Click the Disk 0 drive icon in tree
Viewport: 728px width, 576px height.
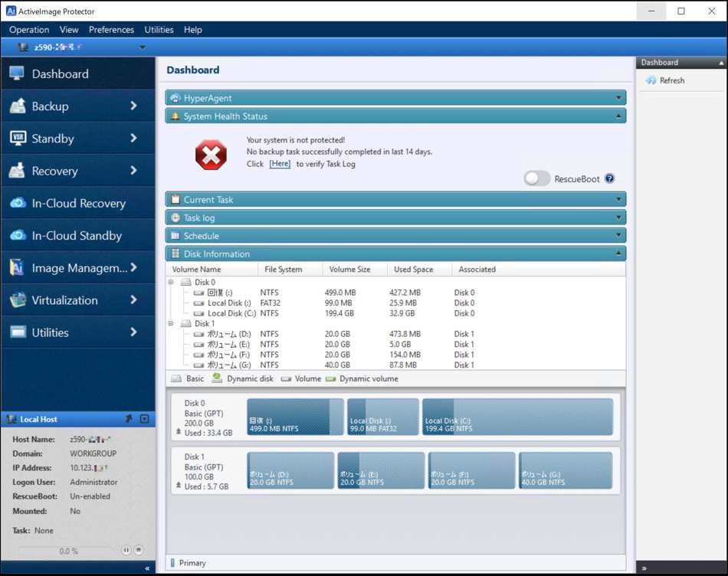coord(185,282)
